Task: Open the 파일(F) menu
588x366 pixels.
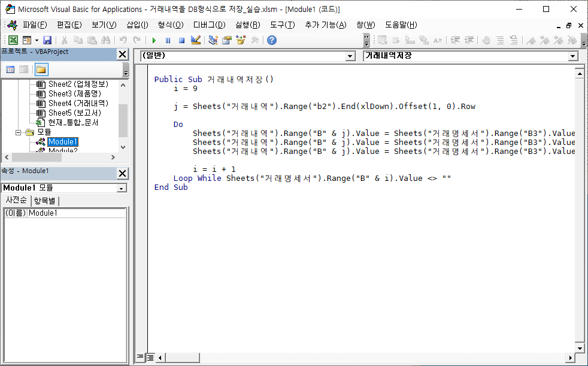Action: pos(35,25)
